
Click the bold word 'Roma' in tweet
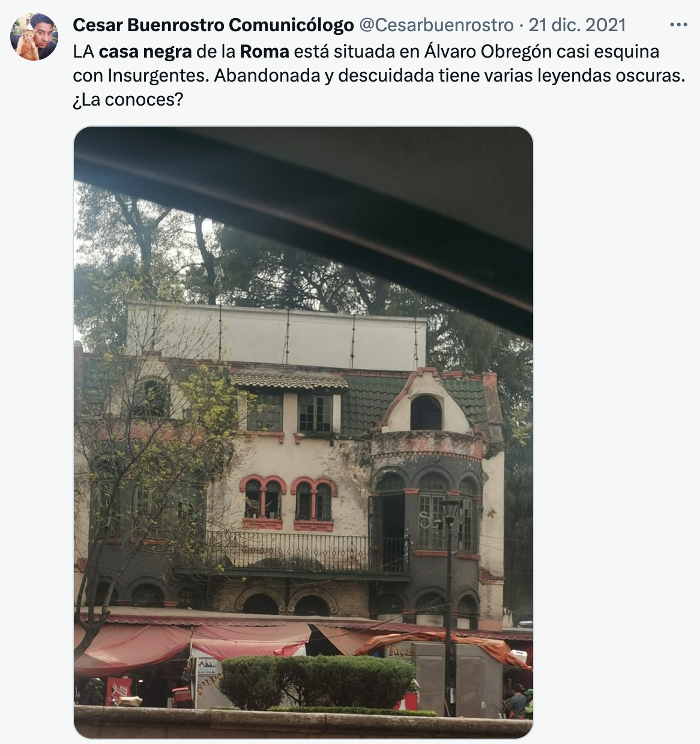pos(264,52)
